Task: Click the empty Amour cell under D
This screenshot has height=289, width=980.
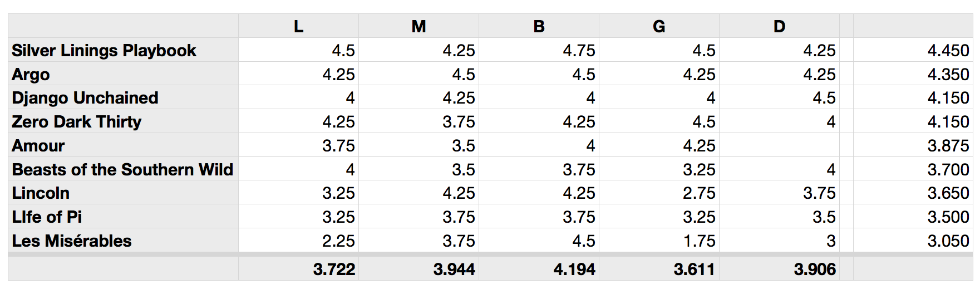Action: [x=779, y=145]
